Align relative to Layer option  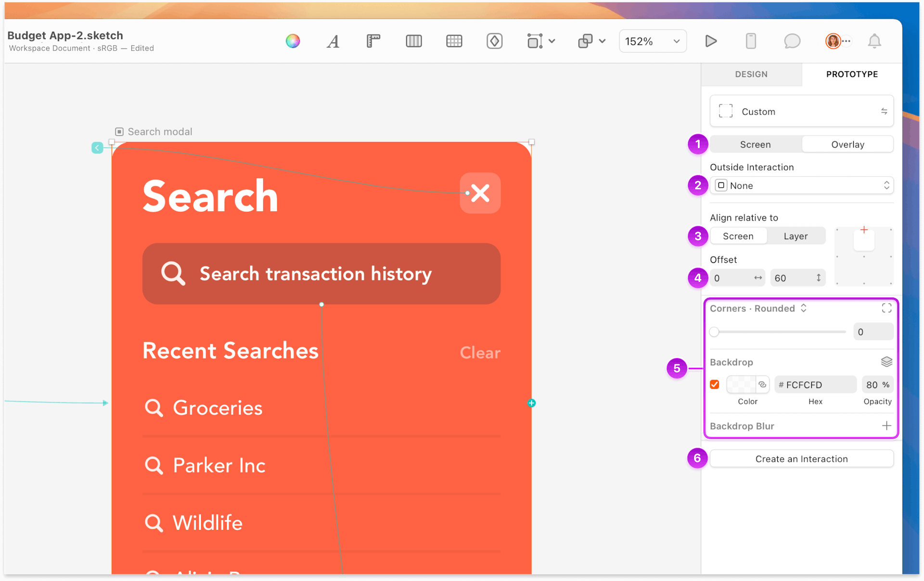pyautogui.click(x=796, y=236)
